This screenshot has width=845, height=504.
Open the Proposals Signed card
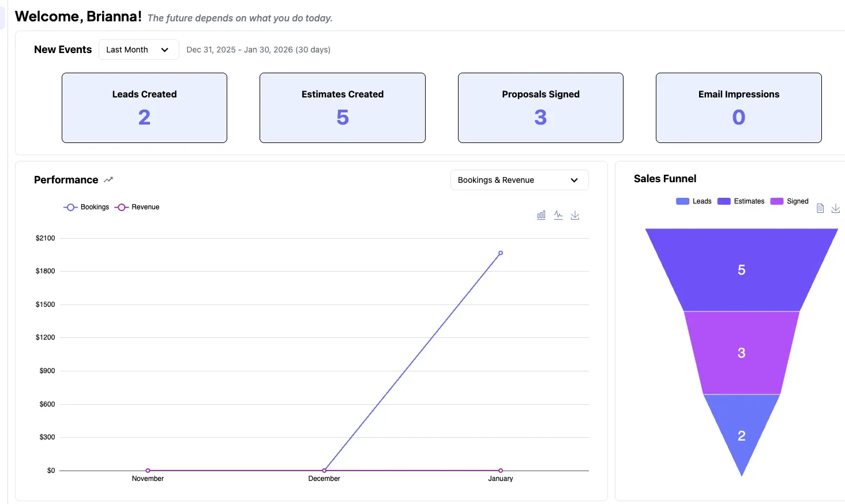click(540, 108)
